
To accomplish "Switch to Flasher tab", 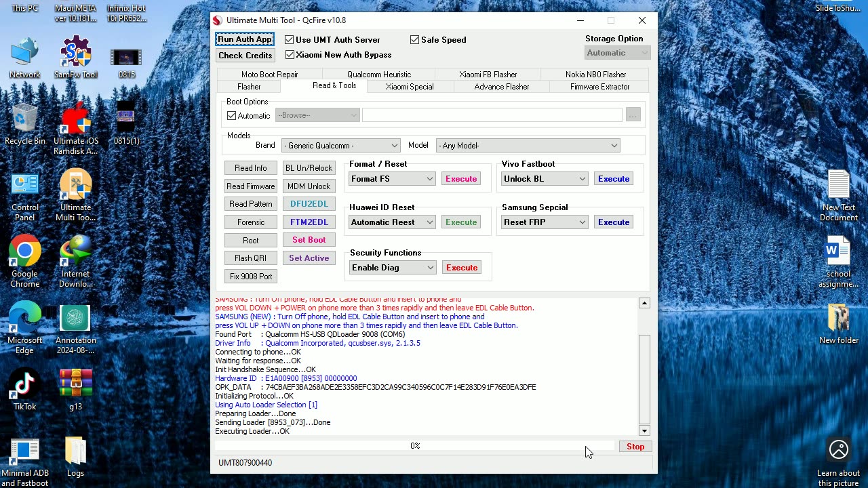I will coord(249,87).
